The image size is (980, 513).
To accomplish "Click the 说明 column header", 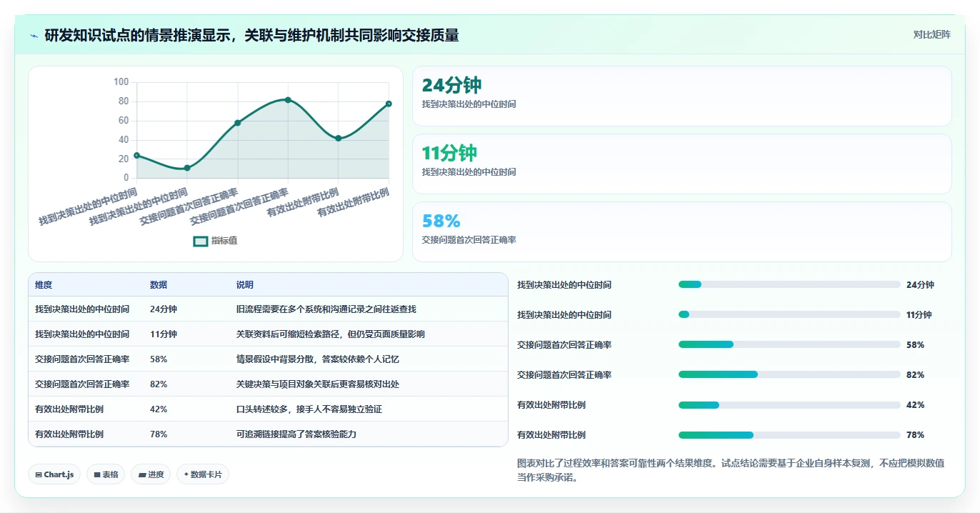I will tap(245, 285).
